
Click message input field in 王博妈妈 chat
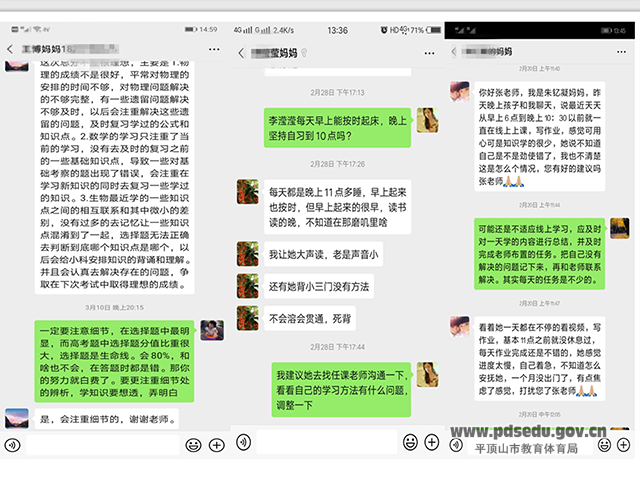pyautogui.click(x=100, y=444)
